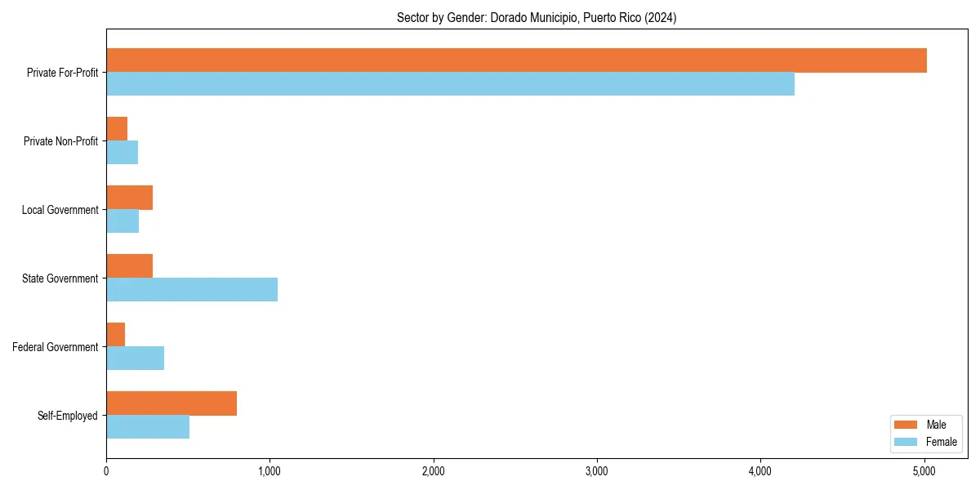Click the orange Local Government bar
Screen dimensions: 980x490
pos(129,196)
